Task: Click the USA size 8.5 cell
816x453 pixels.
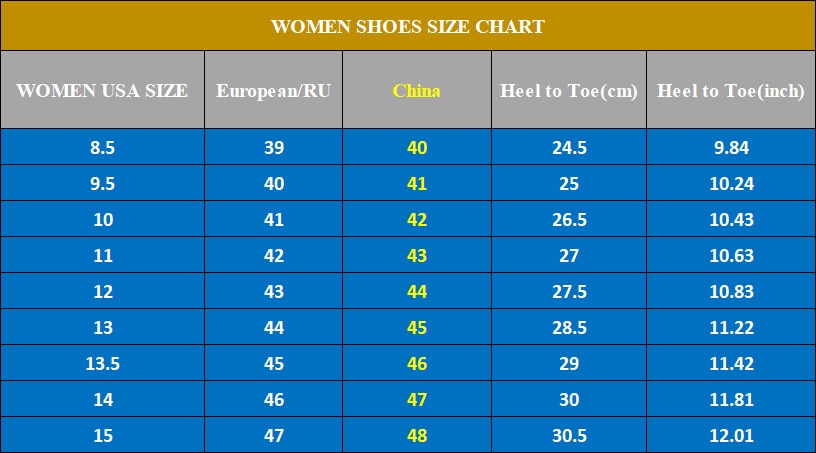Action: point(103,147)
